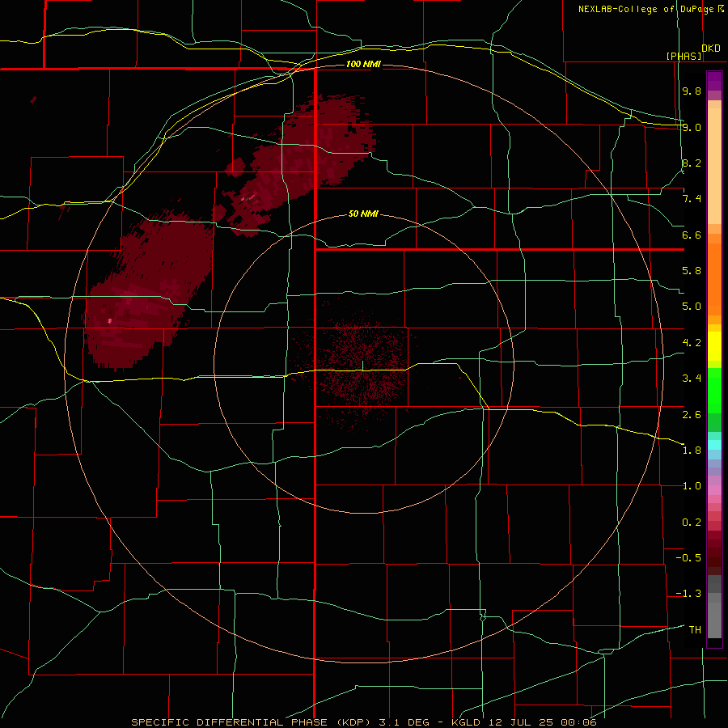Image resolution: width=728 pixels, height=728 pixels.
Task: Click the 3.4 scale label
Action: [x=692, y=379]
